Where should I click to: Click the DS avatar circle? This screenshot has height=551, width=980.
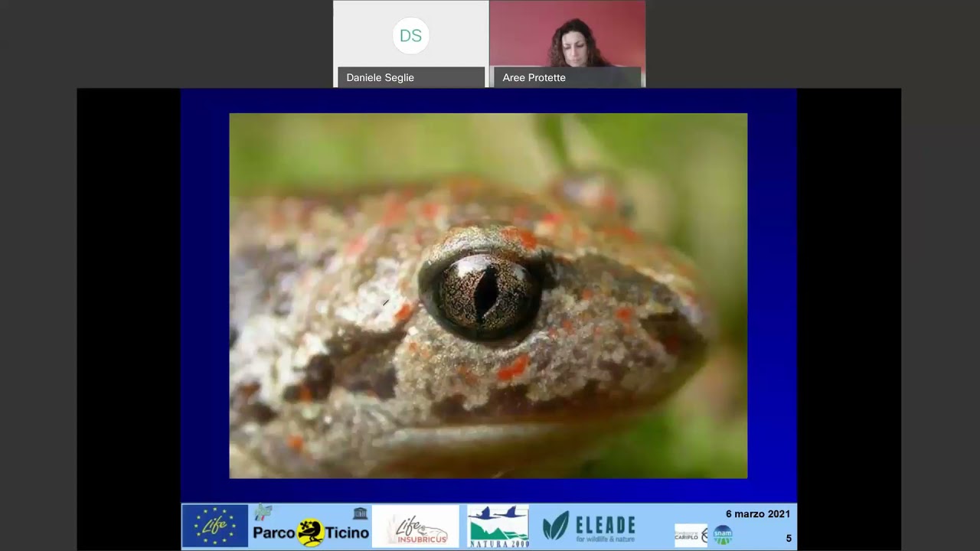pyautogui.click(x=410, y=36)
